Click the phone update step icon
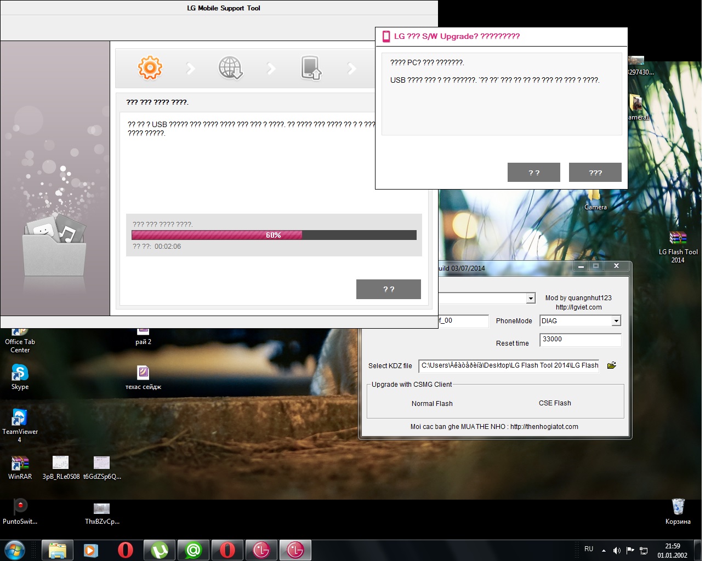The image size is (728, 561). (311, 68)
